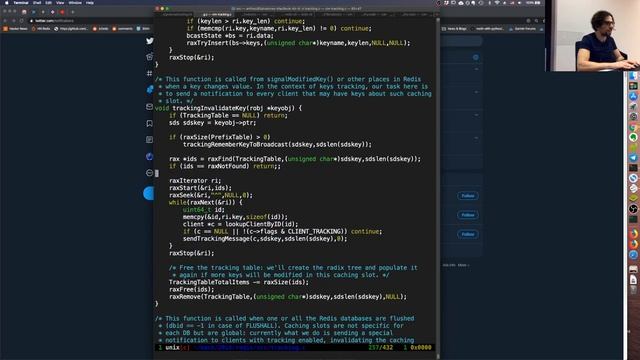This screenshot has height=360, width=640.
Task: Open the Window menu
Action: [x=75, y=2]
